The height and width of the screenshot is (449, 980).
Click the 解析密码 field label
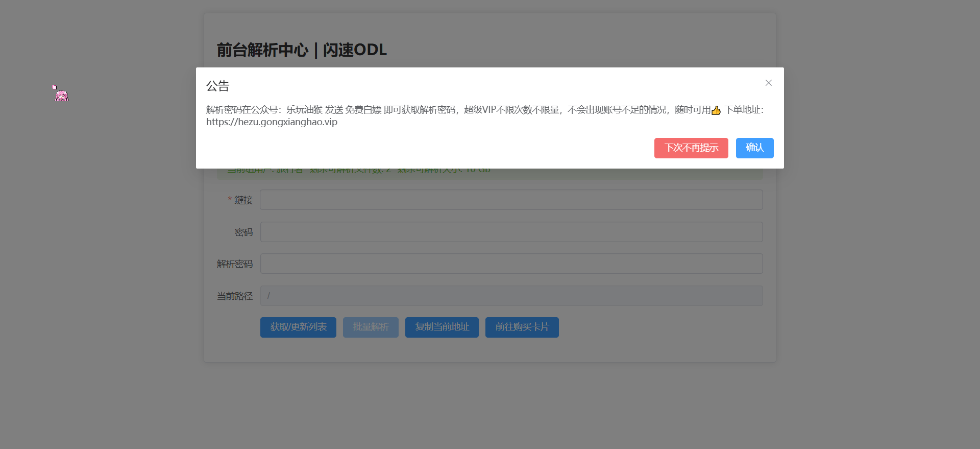point(235,264)
